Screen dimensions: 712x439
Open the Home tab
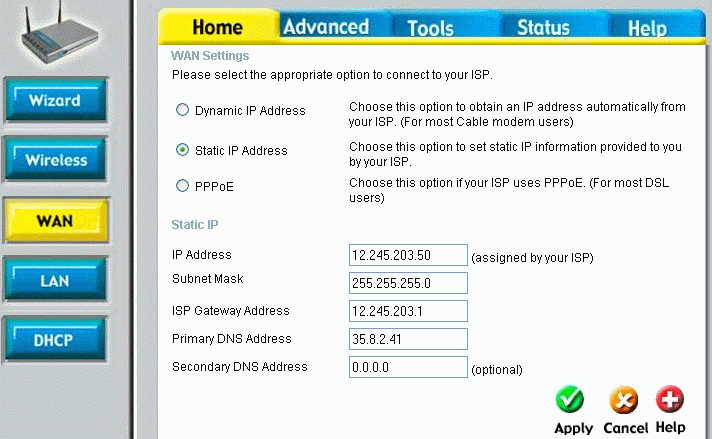[217, 27]
